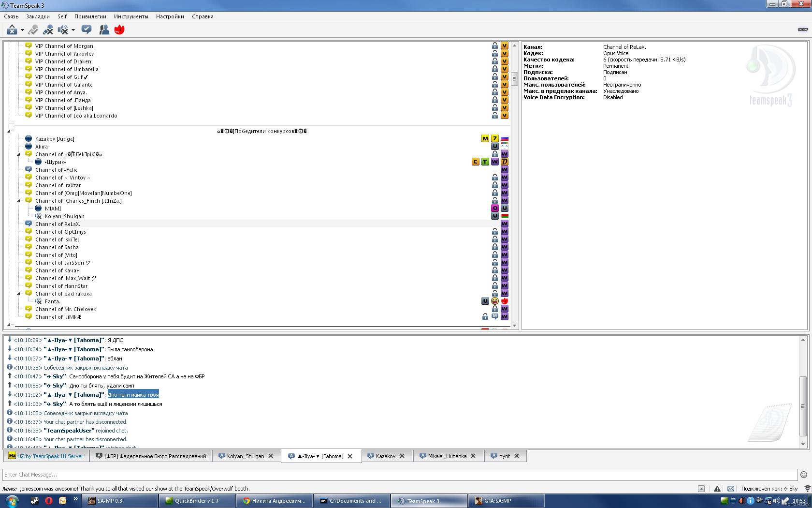Select user Akira in the tree
This screenshot has width=812, height=508.
42,147
